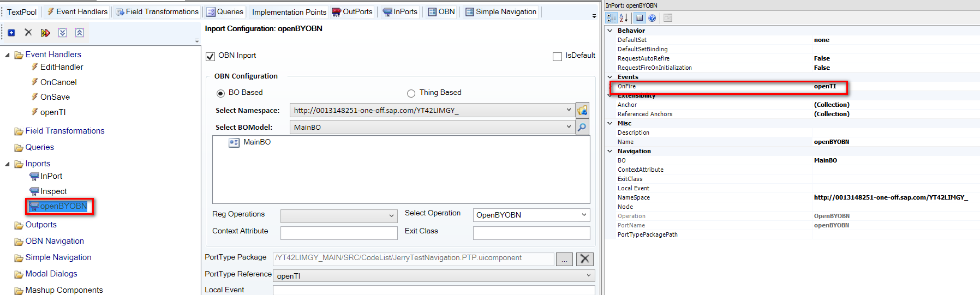Select the BO Based radio button
This screenshot has width=980, height=295.
tap(220, 93)
